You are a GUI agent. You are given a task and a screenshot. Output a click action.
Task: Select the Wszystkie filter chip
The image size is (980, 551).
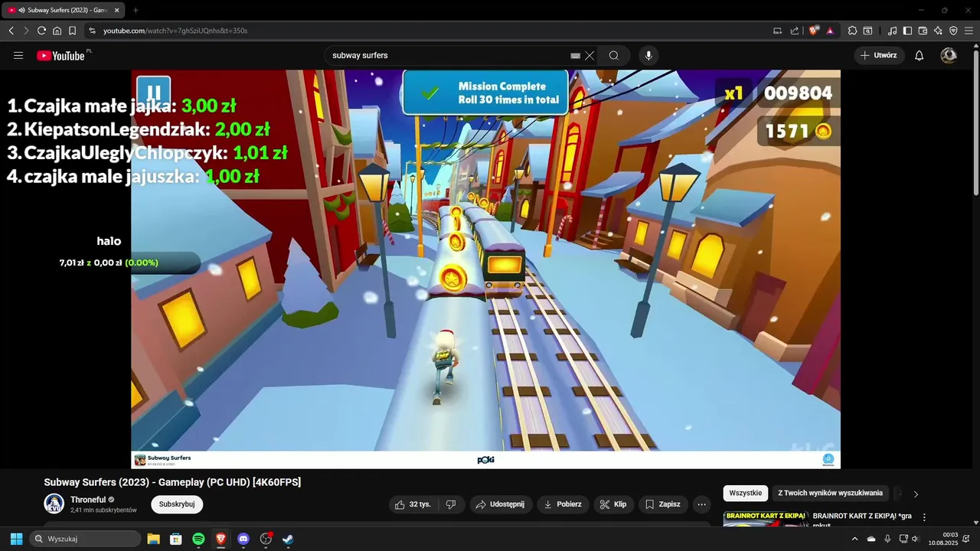click(745, 493)
